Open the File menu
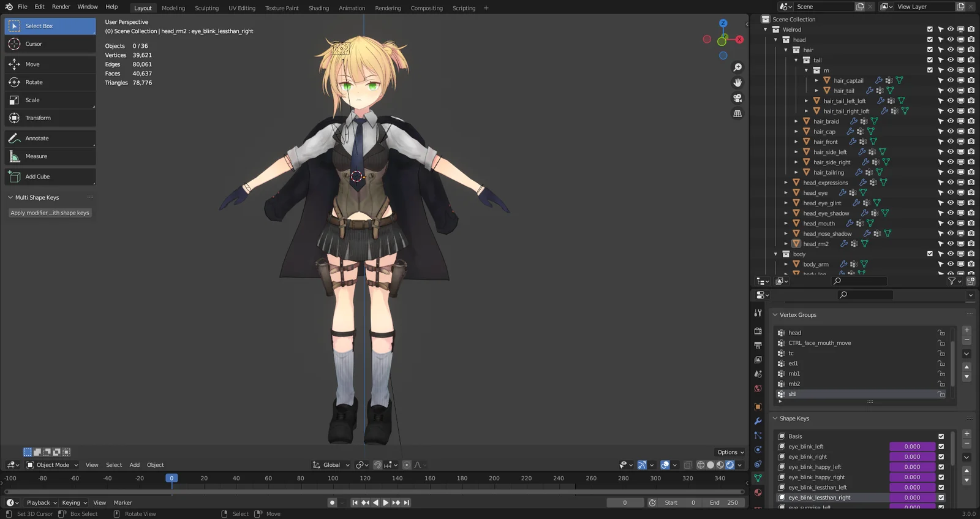This screenshot has height=519, width=980. coord(23,7)
